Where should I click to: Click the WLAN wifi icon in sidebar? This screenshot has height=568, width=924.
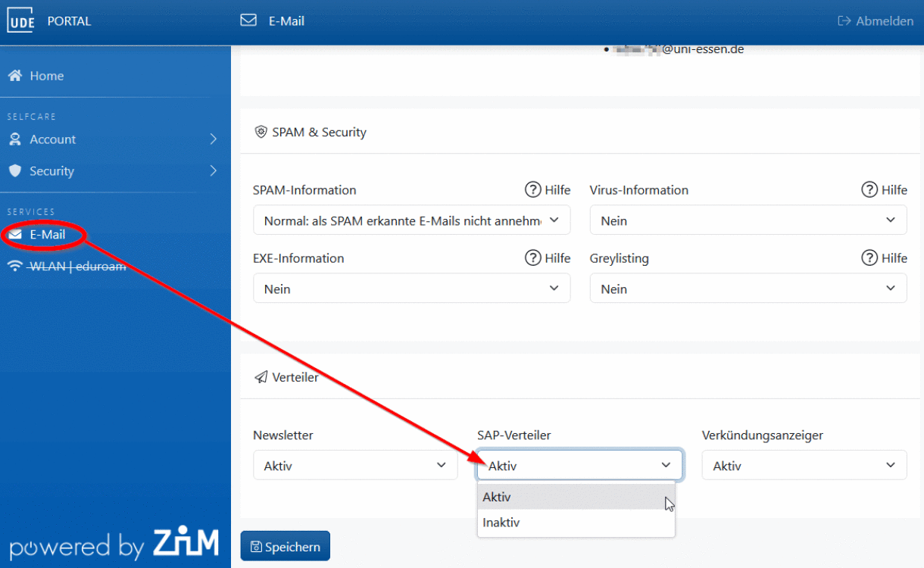tap(14, 266)
